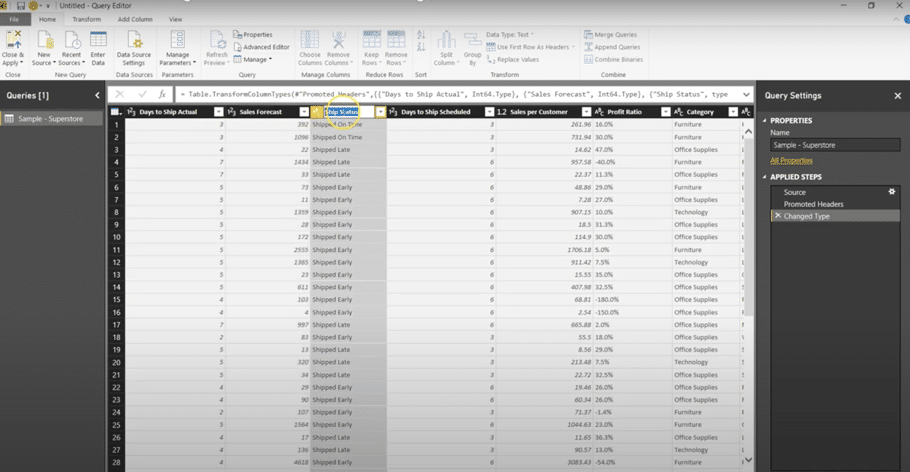Open filter dropdown for Ship Status column
Image resolution: width=910 pixels, height=472 pixels.
(x=381, y=112)
